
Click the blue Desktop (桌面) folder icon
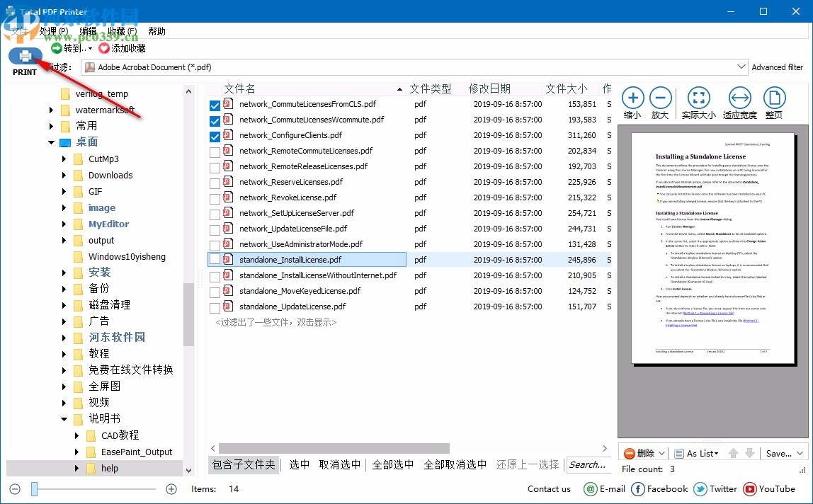(65, 142)
